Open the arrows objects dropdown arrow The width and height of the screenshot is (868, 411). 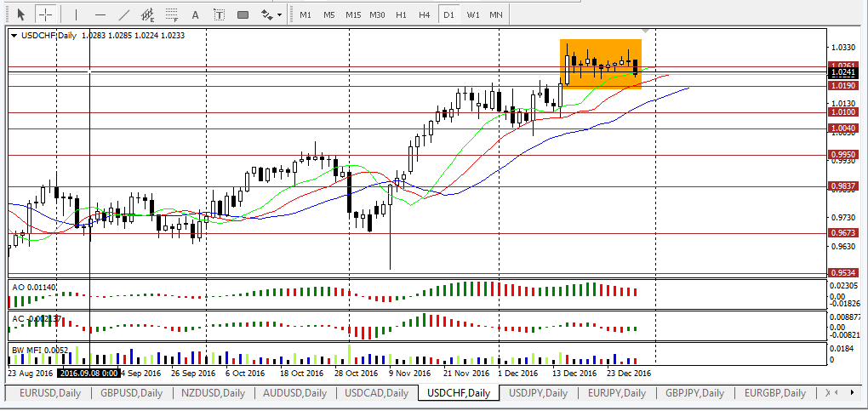tap(280, 15)
